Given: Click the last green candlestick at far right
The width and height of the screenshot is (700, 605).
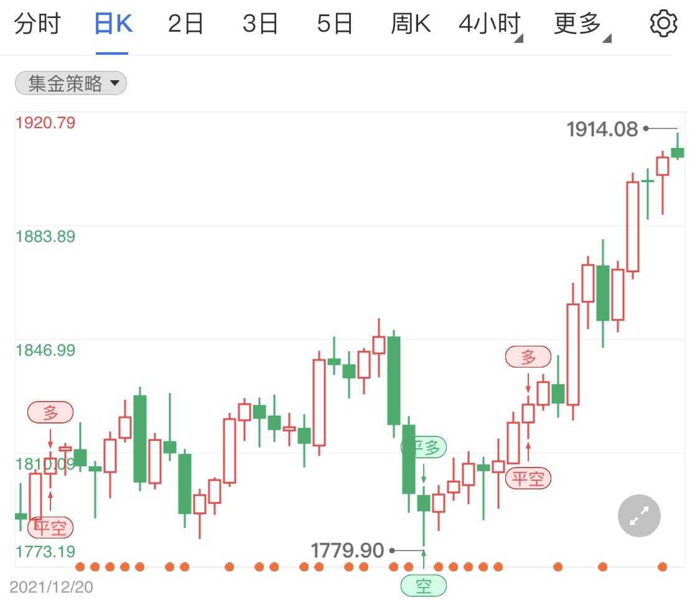Looking at the screenshot, I should 678,152.
